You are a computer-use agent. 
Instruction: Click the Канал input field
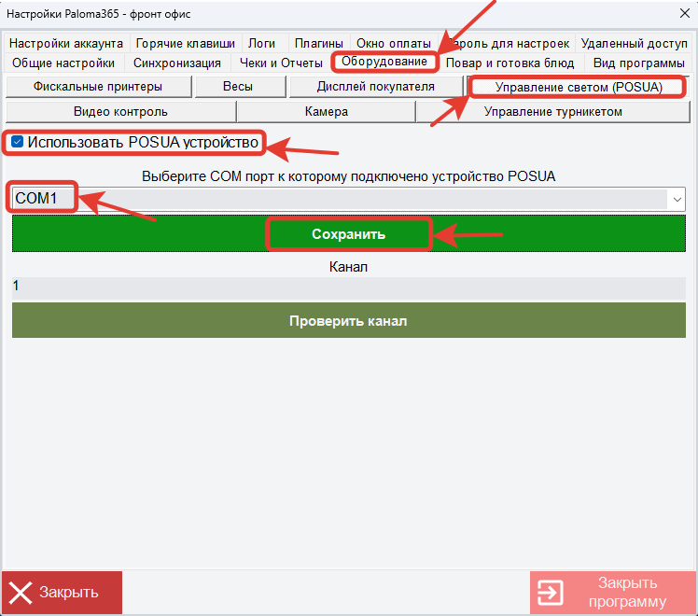pyautogui.click(x=348, y=287)
